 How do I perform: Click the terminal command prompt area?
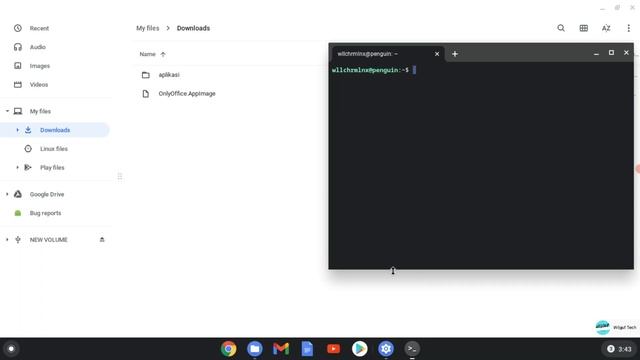click(x=481, y=165)
